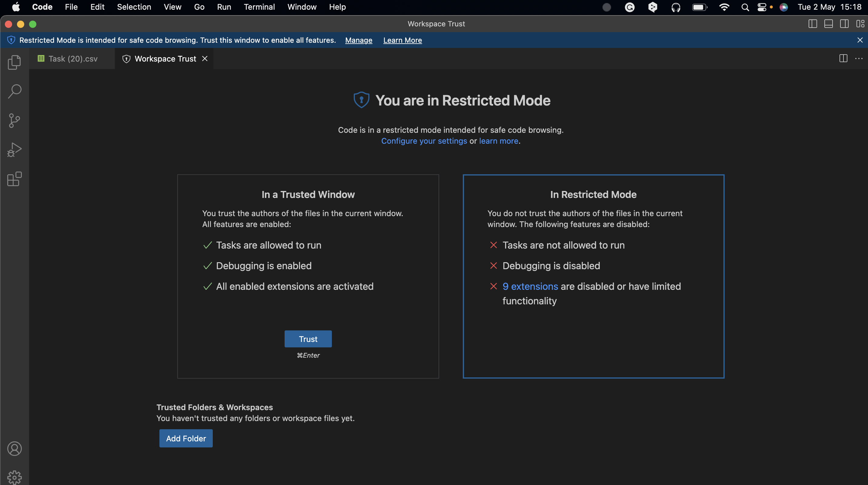Open the Accounts menu icon
This screenshot has width=868, height=485.
click(14, 449)
